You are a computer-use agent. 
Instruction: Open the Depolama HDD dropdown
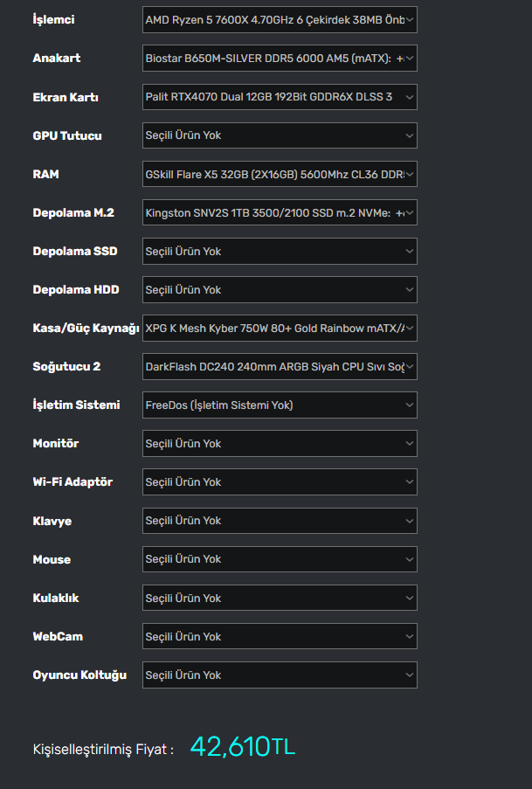point(280,289)
